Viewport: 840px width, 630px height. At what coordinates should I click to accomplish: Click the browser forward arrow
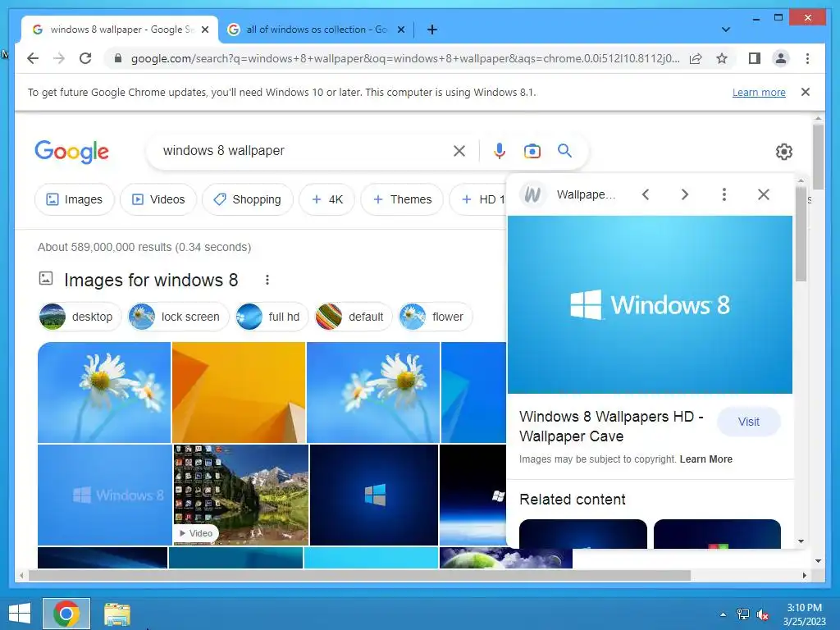(59, 58)
